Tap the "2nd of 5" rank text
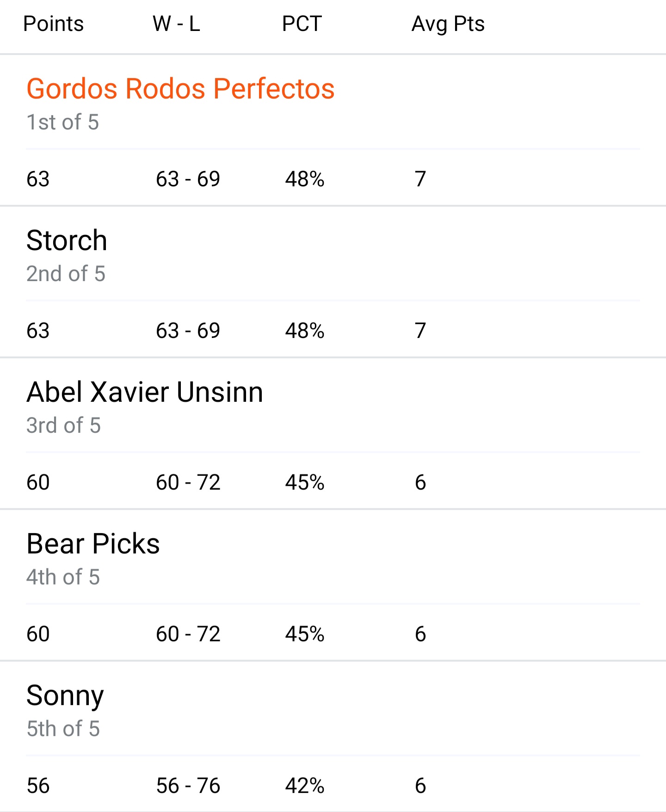 click(x=66, y=274)
